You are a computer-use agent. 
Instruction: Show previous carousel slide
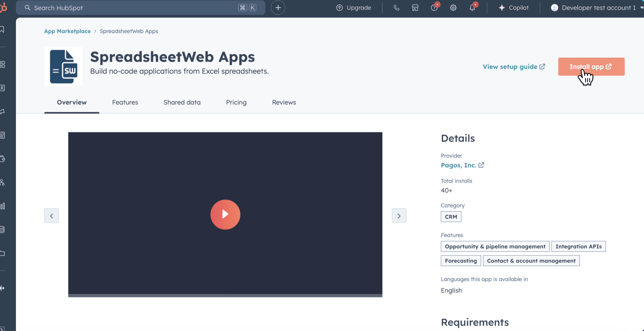(x=52, y=216)
